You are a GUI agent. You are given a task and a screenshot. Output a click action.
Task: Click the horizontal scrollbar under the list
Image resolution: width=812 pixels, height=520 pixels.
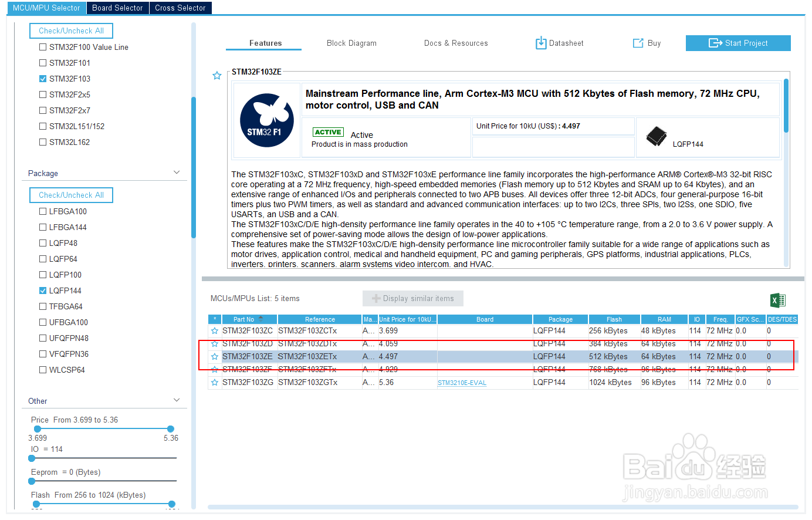tap(503, 507)
